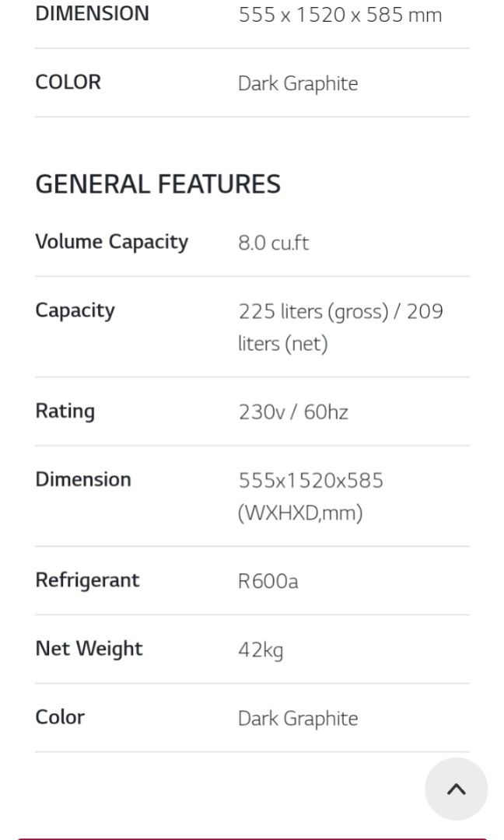The height and width of the screenshot is (840, 504).
Task: Select the 8.0 cu.ft capacity value
Action: coord(274,242)
